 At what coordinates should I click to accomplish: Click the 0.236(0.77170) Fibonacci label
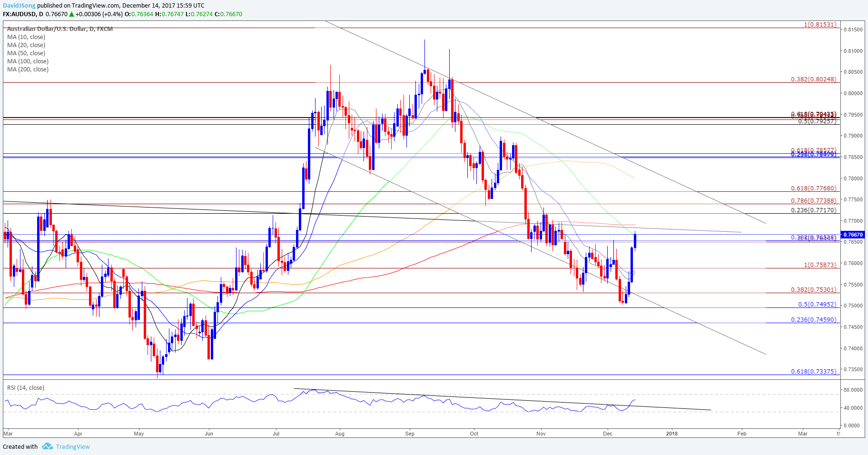point(814,210)
